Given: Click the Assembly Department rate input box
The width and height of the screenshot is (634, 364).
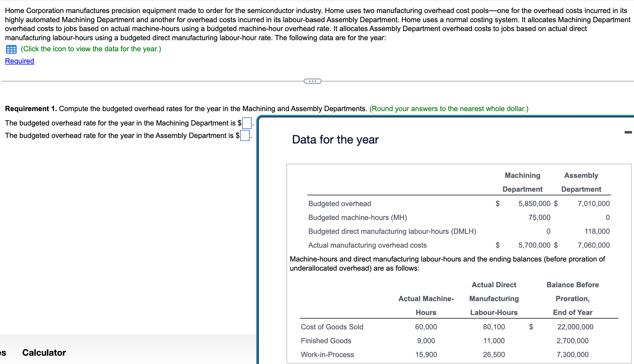Looking at the screenshot, I should 245,135.
